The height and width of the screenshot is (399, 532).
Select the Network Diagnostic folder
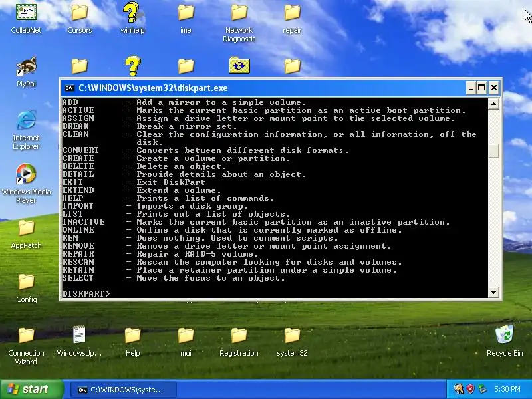tap(239, 22)
